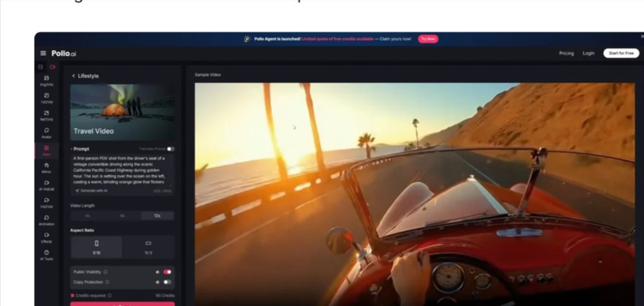
Task: Click the Login link
Action: (588, 54)
